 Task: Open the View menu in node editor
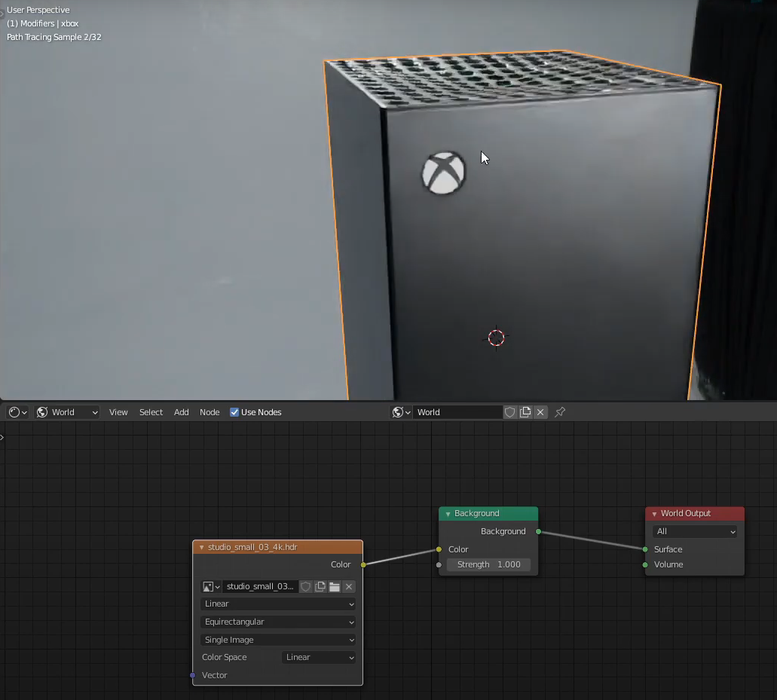pyautogui.click(x=118, y=412)
